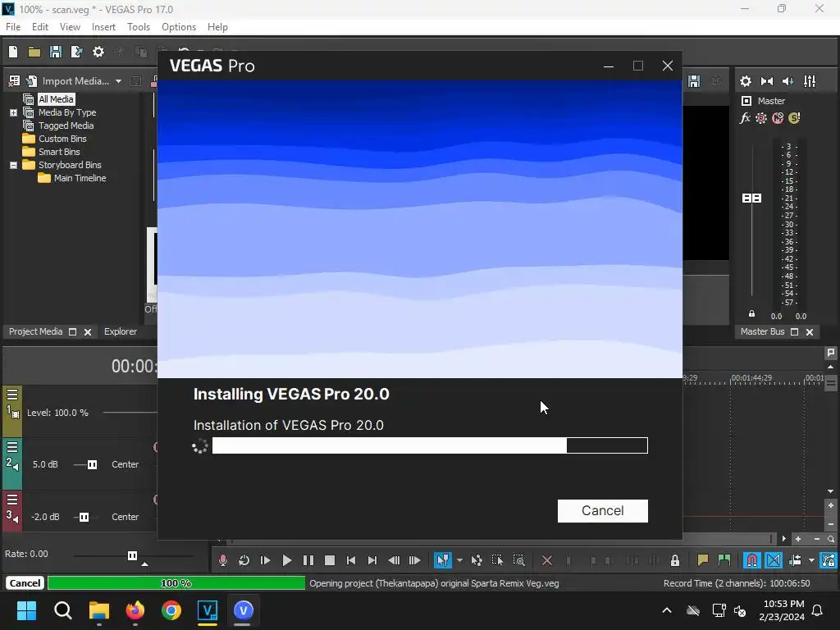Toggle Master fader lock icon
Image resolution: width=840 pixels, height=630 pixels.
coord(751,314)
